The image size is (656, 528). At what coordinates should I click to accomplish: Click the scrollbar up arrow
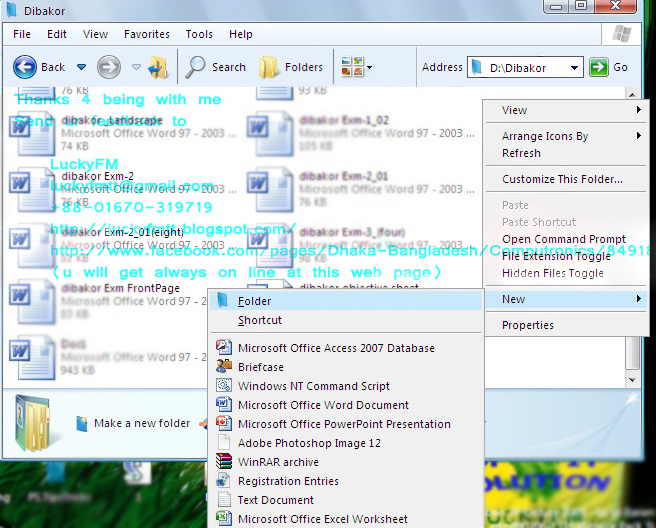coord(632,94)
